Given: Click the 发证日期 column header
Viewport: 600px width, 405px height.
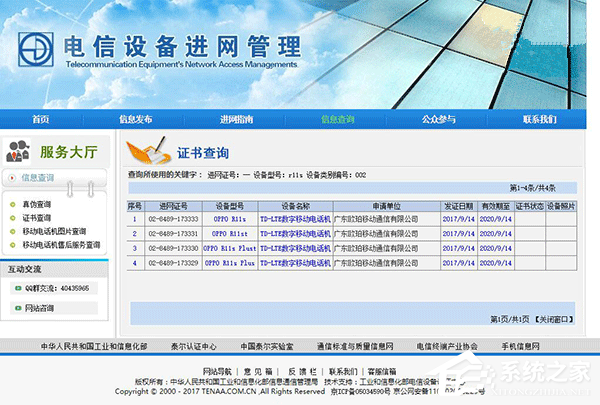Looking at the screenshot, I should 458,206.
